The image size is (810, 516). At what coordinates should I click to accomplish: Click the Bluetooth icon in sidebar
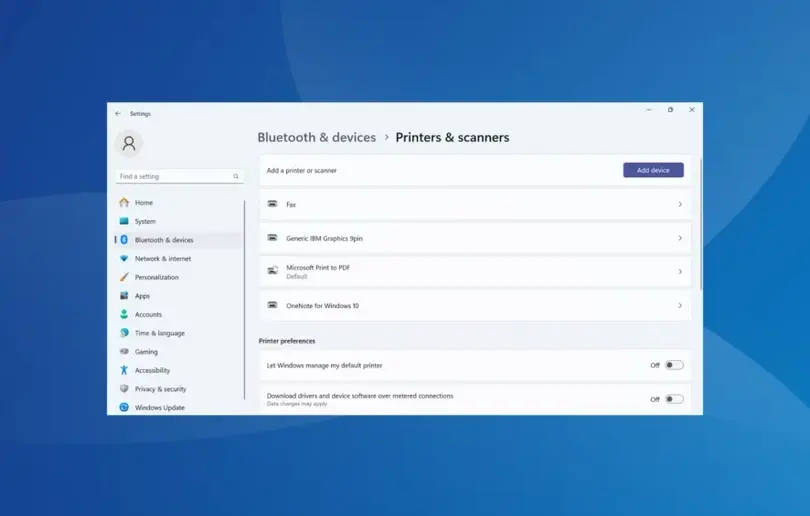coord(124,240)
